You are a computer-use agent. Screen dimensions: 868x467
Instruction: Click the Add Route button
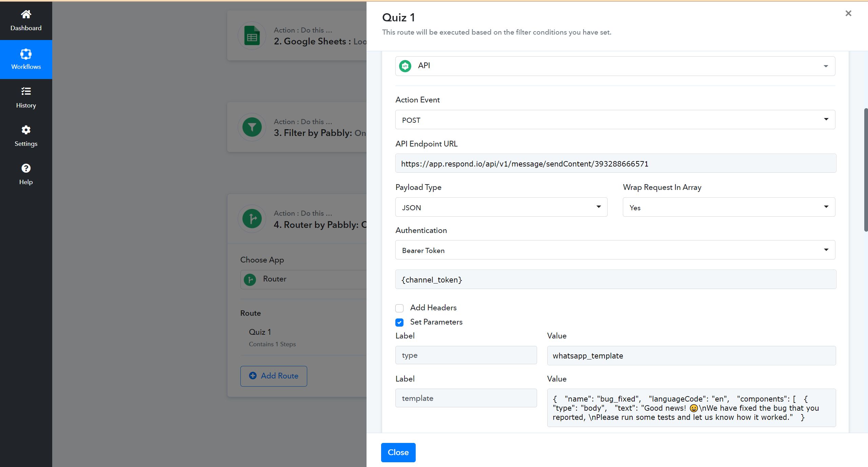(x=274, y=376)
